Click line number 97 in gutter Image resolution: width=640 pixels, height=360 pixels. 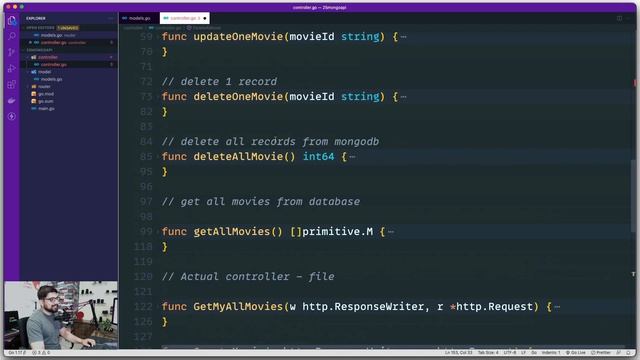click(146, 202)
